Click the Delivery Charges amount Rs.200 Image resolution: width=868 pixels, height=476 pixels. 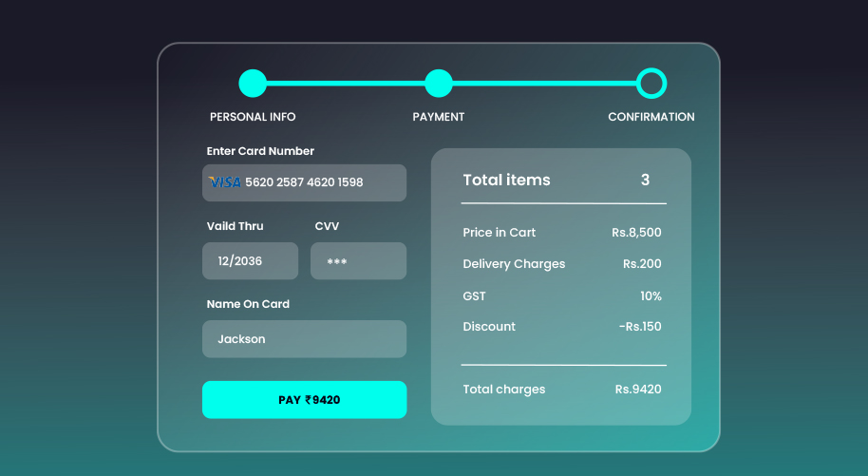click(642, 264)
